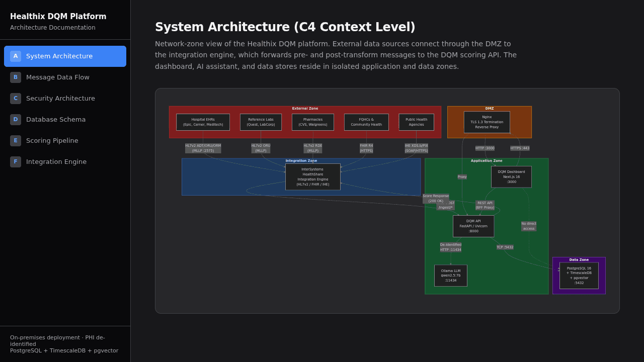The width and height of the screenshot is (644, 362).
Task: Click the Healthix DQM Platform title
Action: pos(58,16)
